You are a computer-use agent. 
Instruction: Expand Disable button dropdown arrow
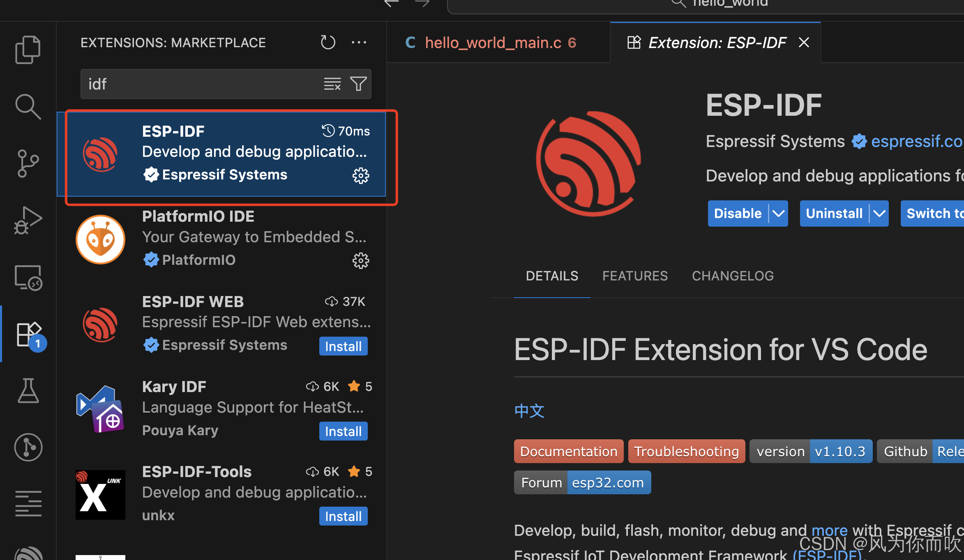pyautogui.click(x=778, y=213)
